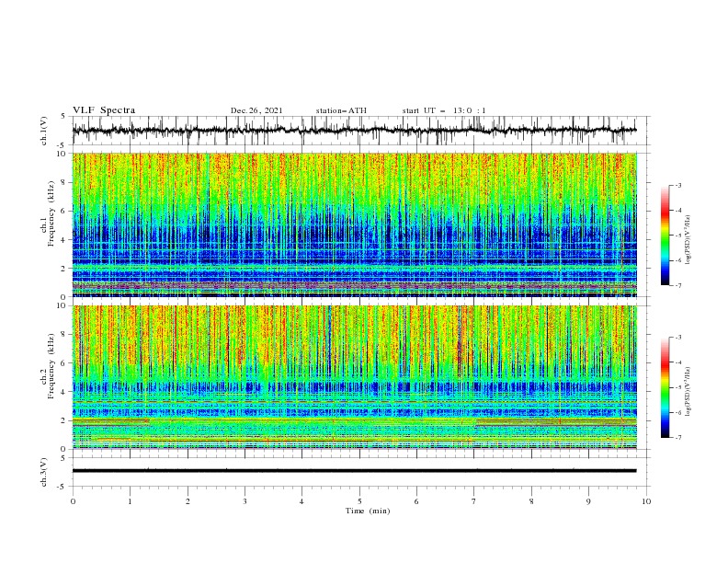
Task: Click the "station=ATH" header label
Action: (341, 110)
